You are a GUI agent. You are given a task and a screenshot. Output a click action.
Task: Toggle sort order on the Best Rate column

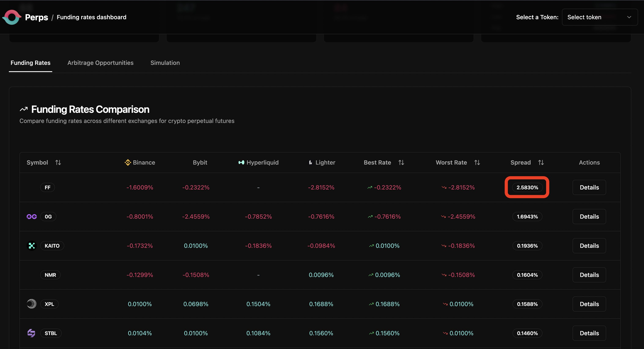pos(401,162)
